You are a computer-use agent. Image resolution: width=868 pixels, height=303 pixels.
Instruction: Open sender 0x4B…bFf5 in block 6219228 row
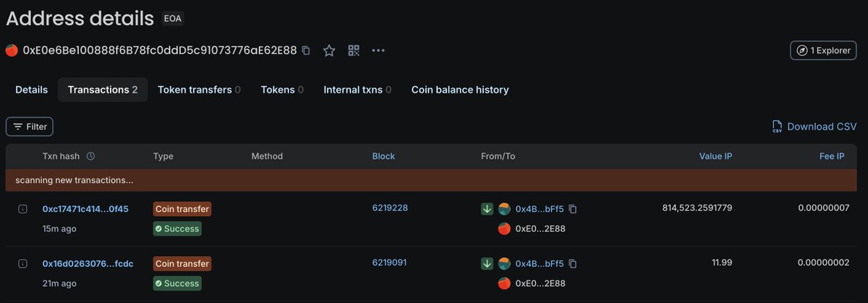tap(540, 209)
